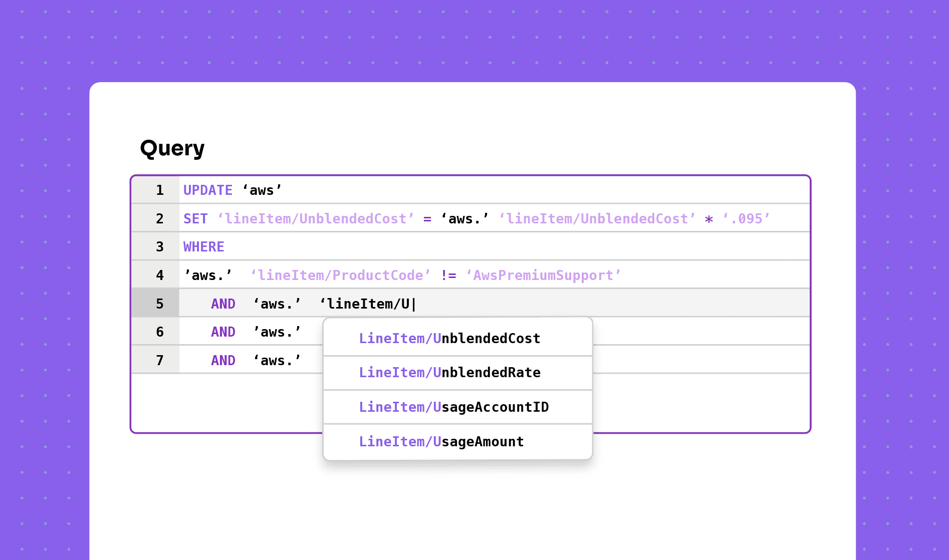Place cursor after 'lineItem/U' on line 5
949x560 pixels.
(412, 304)
